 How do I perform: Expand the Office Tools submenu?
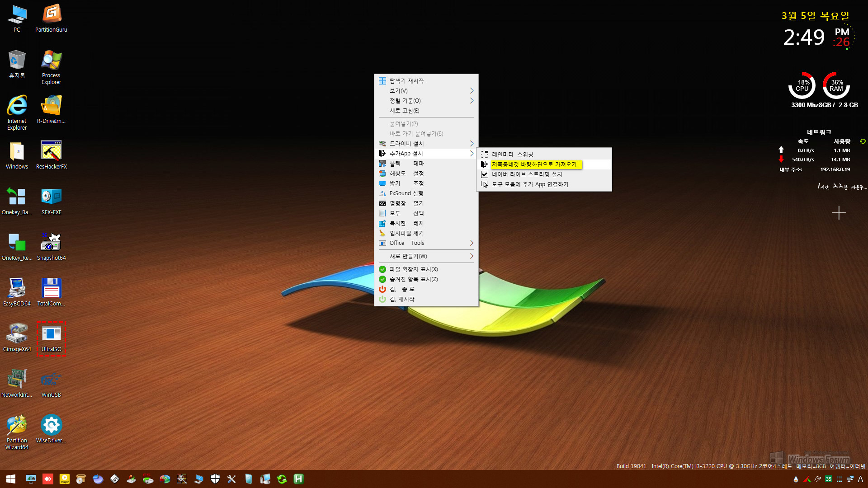click(x=426, y=243)
